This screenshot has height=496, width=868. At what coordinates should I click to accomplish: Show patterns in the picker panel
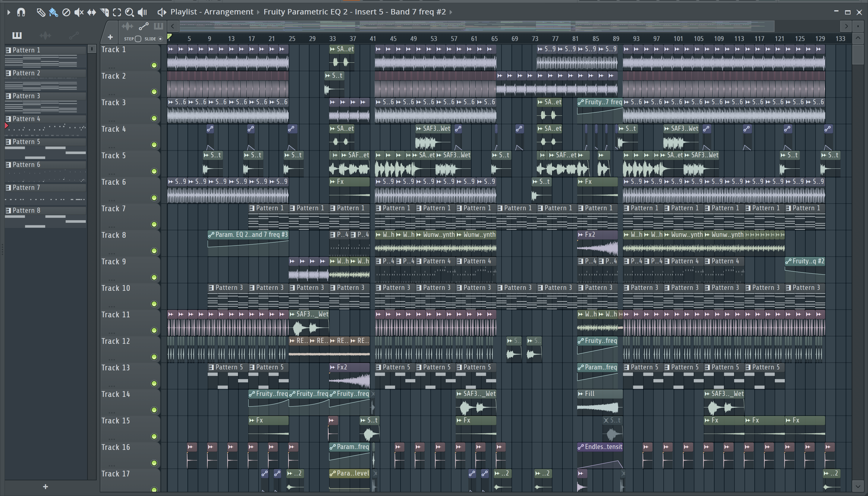pyautogui.click(x=17, y=35)
